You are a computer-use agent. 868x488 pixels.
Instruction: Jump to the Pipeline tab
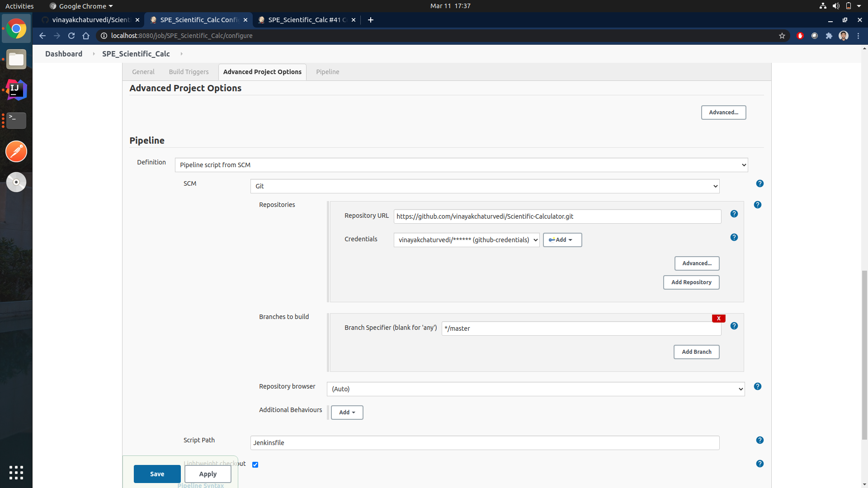pyautogui.click(x=328, y=72)
